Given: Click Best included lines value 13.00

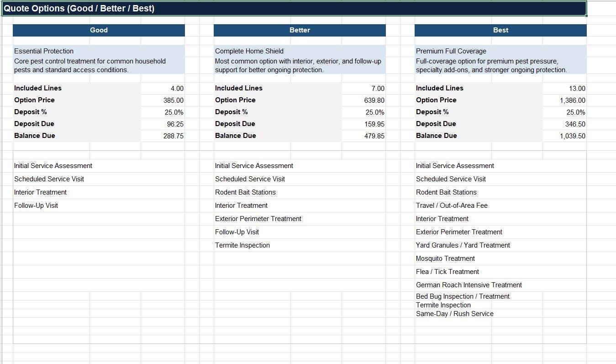Looking at the screenshot, I should coord(565,88).
